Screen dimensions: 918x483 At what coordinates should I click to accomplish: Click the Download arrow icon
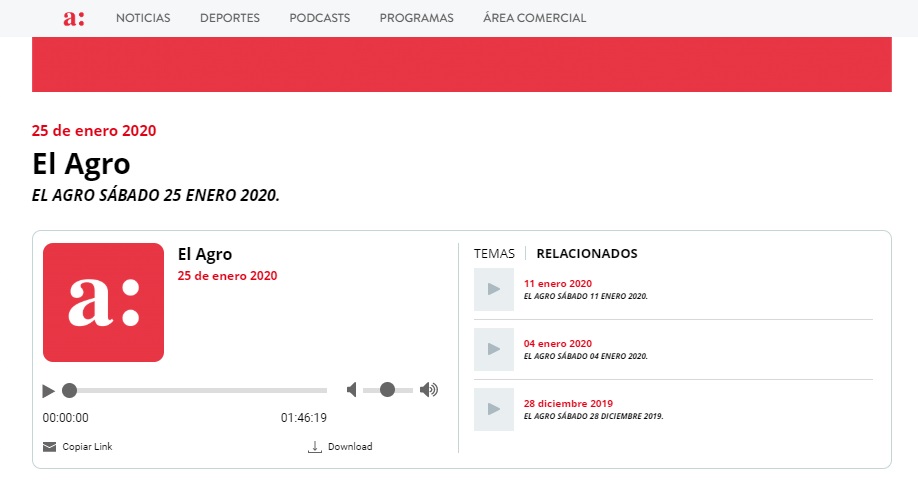[x=315, y=447]
